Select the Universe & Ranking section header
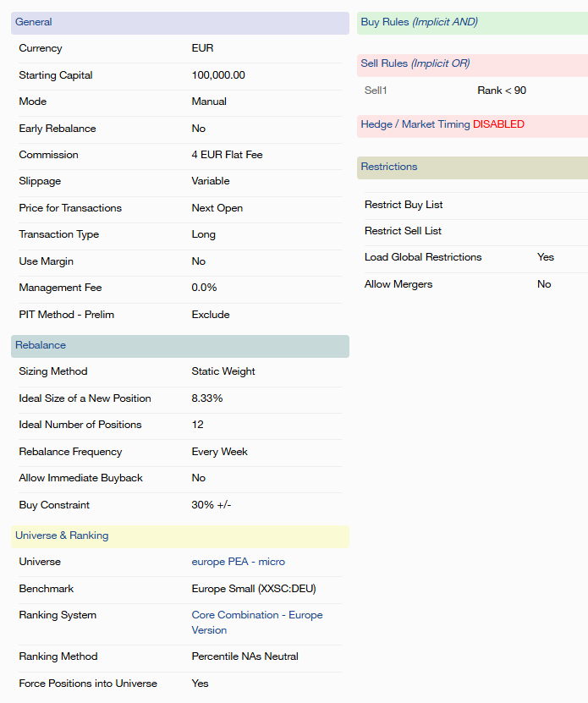588x703 pixels. (179, 536)
